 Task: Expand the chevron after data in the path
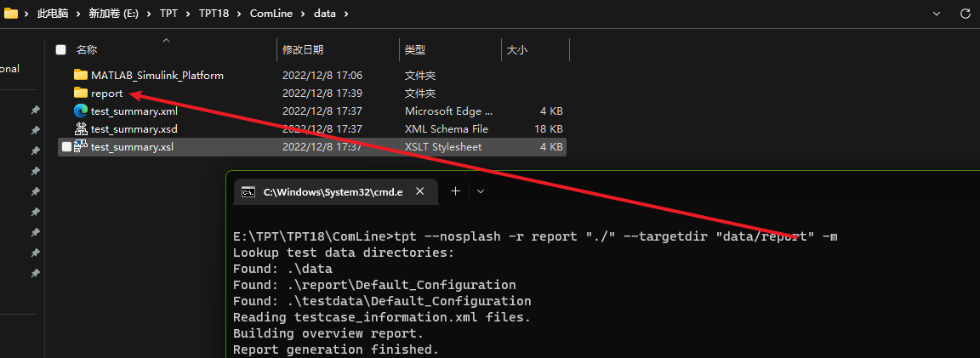pos(347,13)
